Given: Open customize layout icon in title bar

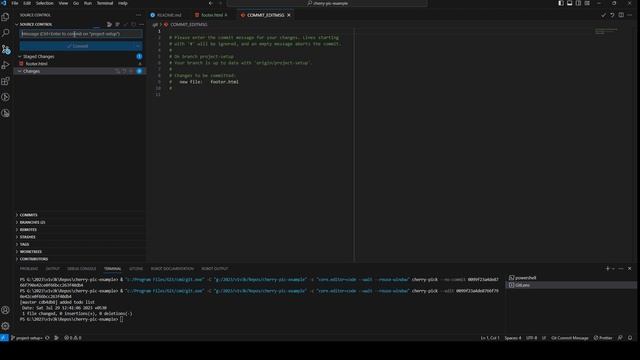Looking at the screenshot, I should tap(587, 3).
